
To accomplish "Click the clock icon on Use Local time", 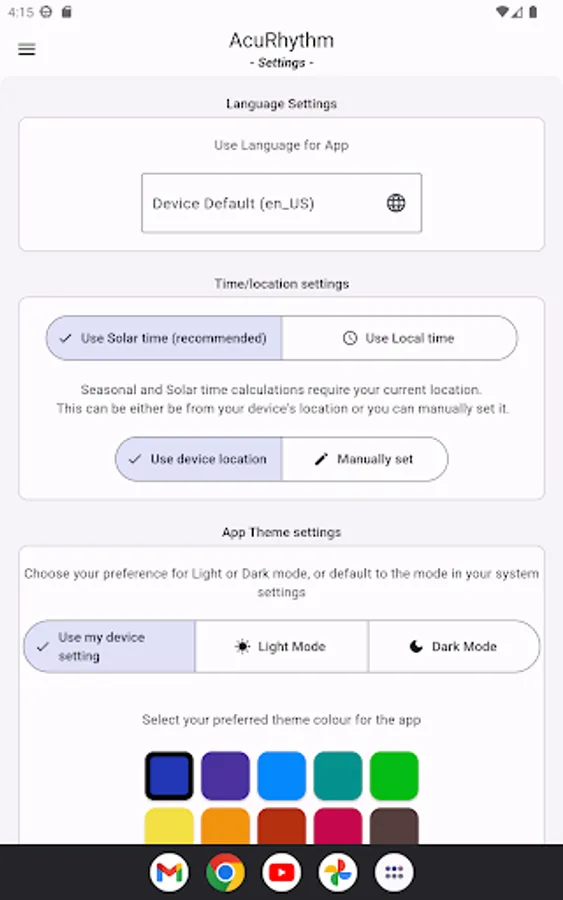I will [350, 338].
